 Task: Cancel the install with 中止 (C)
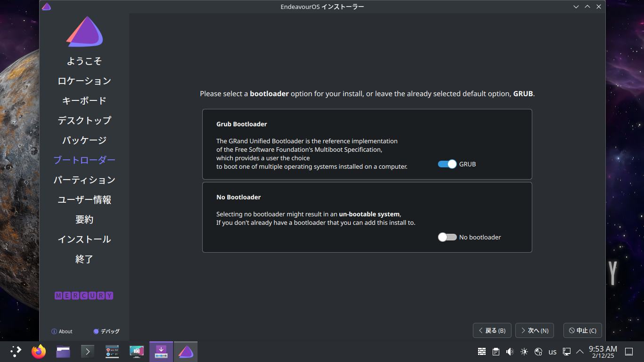[582, 330]
